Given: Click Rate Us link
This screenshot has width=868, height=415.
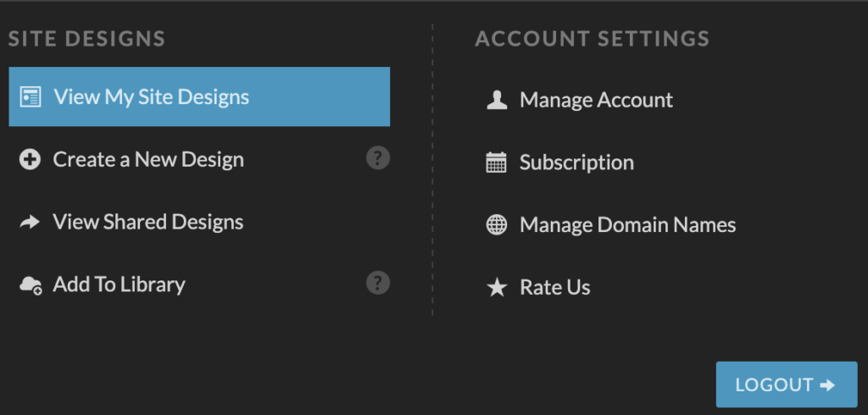Looking at the screenshot, I should click(x=538, y=287).
